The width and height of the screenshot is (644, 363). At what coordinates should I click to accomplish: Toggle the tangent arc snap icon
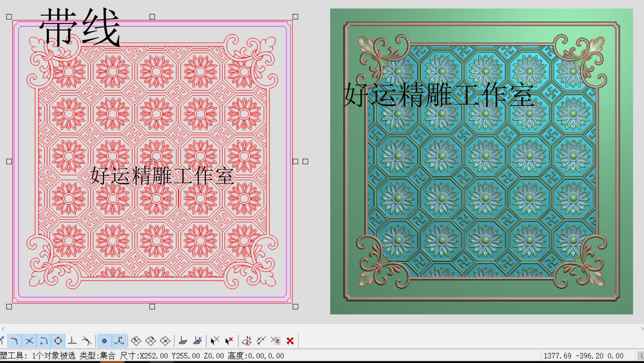click(44, 341)
